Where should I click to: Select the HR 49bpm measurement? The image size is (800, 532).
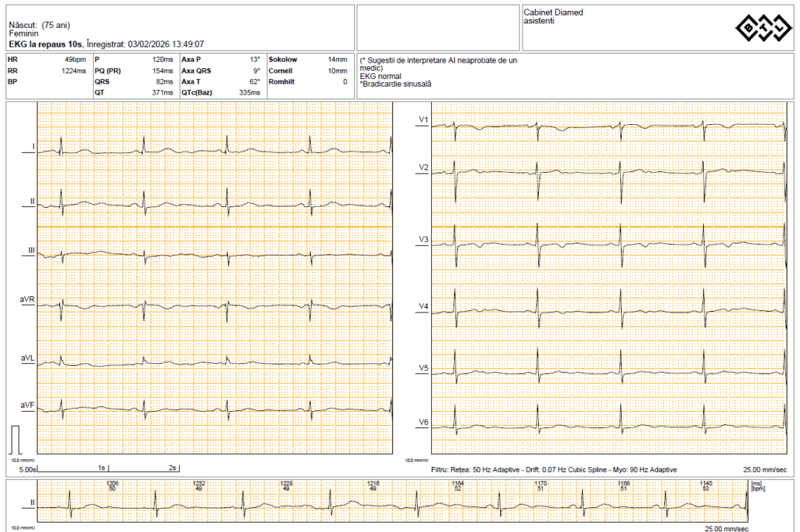click(47, 59)
